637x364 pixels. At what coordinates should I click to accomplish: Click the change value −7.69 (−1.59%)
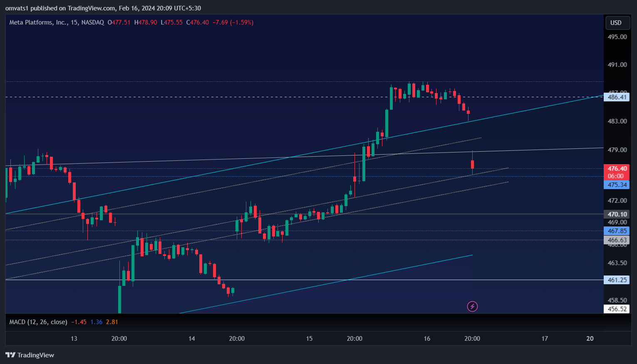pyautogui.click(x=233, y=22)
